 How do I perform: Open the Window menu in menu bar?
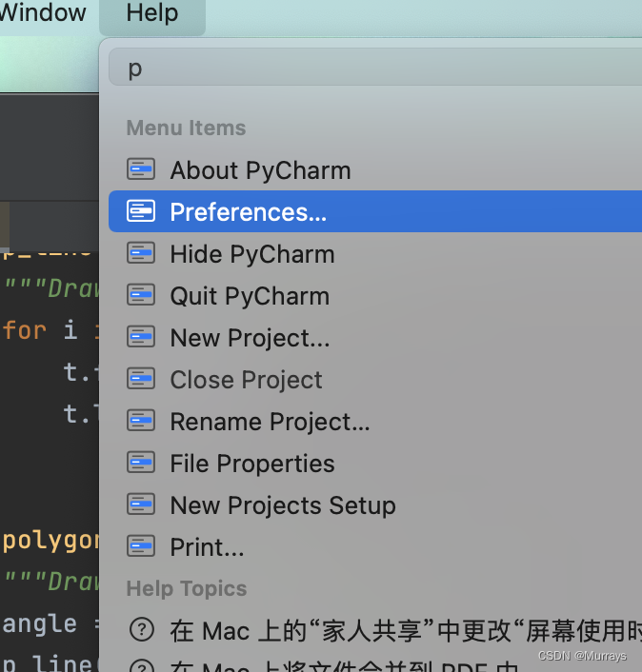43,13
